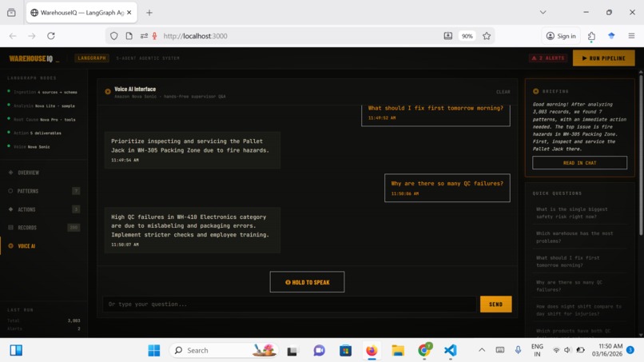This screenshot has width=644, height=362.
Task: Click the Overview diamond icon
Action: pos(10,173)
